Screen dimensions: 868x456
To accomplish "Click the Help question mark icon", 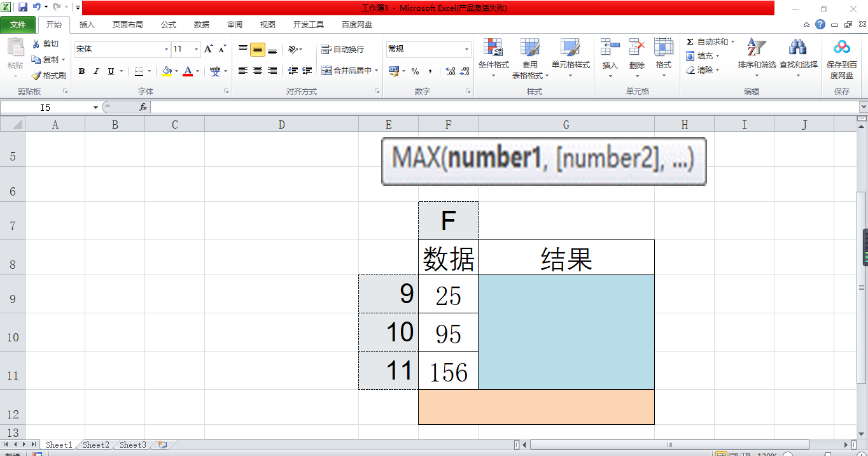I will [x=820, y=25].
